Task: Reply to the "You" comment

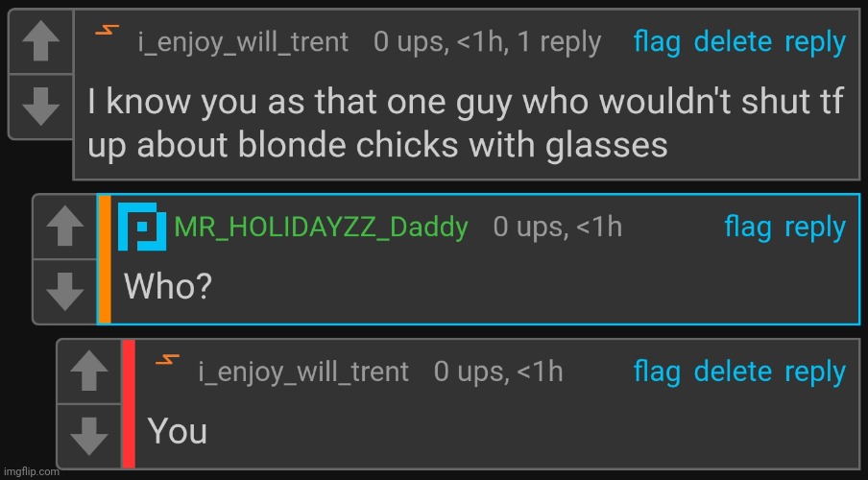Action: [815, 372]
